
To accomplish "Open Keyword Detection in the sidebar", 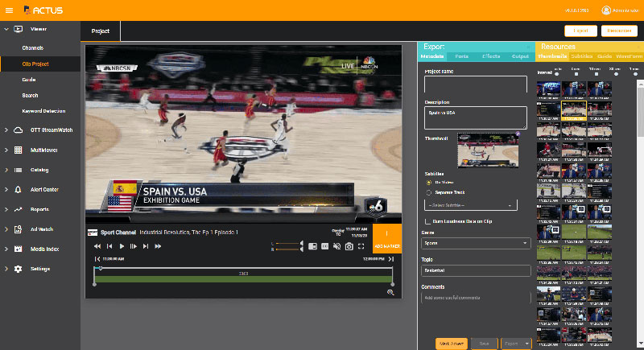I will coord(43,110).
